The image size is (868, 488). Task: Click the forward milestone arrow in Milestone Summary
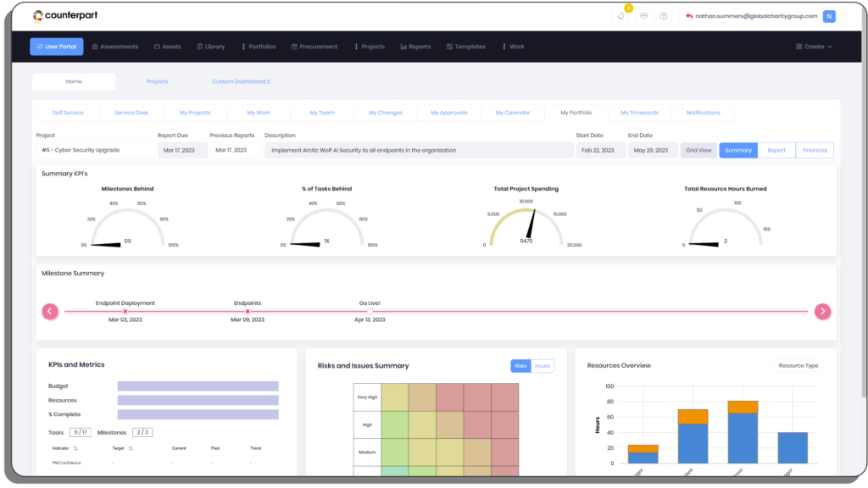click(822, 311)
